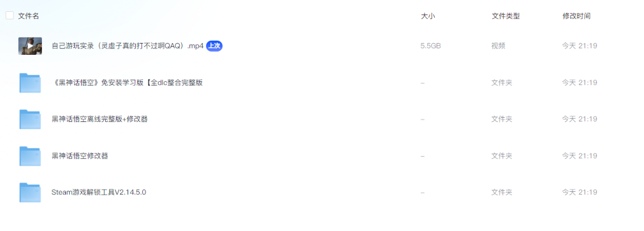The height and width of the screenshot is (231, 644).
Task: Click the folder icon for 黑神话悟空修改器
Action: pos(30,156)
